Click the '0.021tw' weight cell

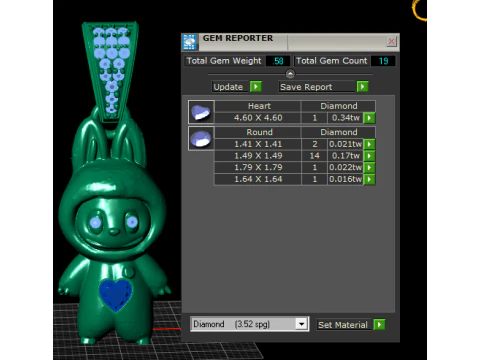coord(346,144)
